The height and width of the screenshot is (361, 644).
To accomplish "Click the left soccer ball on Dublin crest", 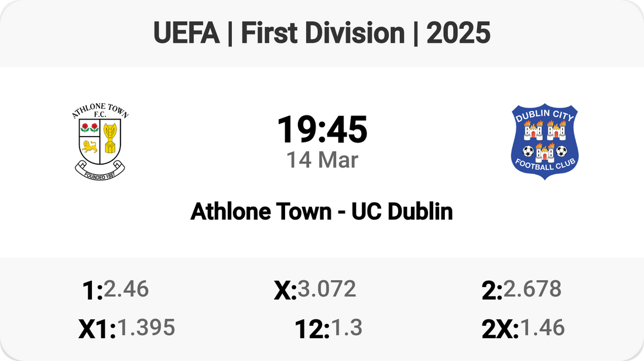I will (x=528, y=151).
